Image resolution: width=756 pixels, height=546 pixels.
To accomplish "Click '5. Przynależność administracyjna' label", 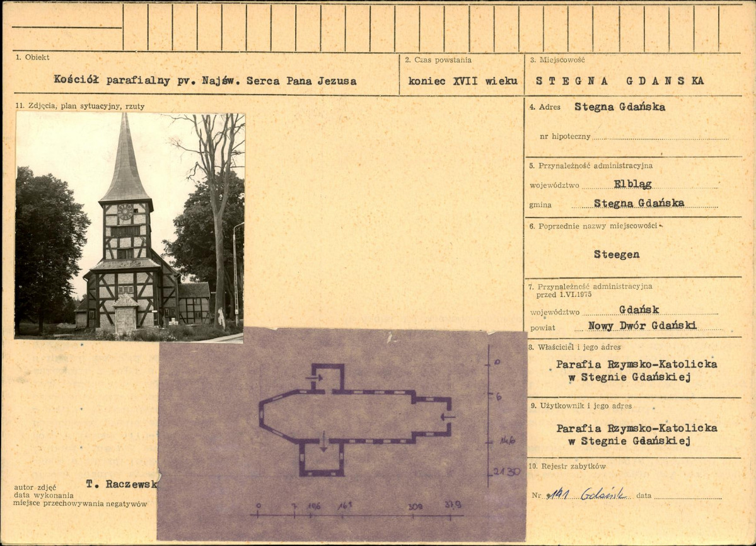I will pyautogui.click(x=591, y=165).
